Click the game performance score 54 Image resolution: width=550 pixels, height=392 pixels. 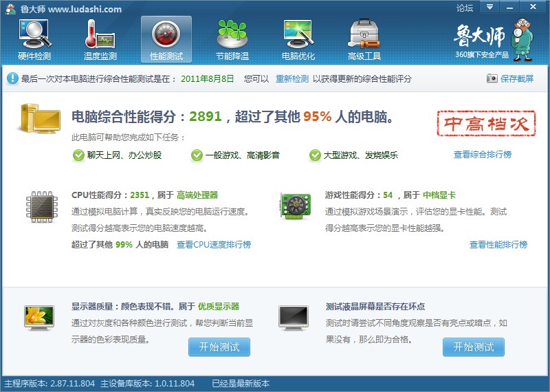388,195
